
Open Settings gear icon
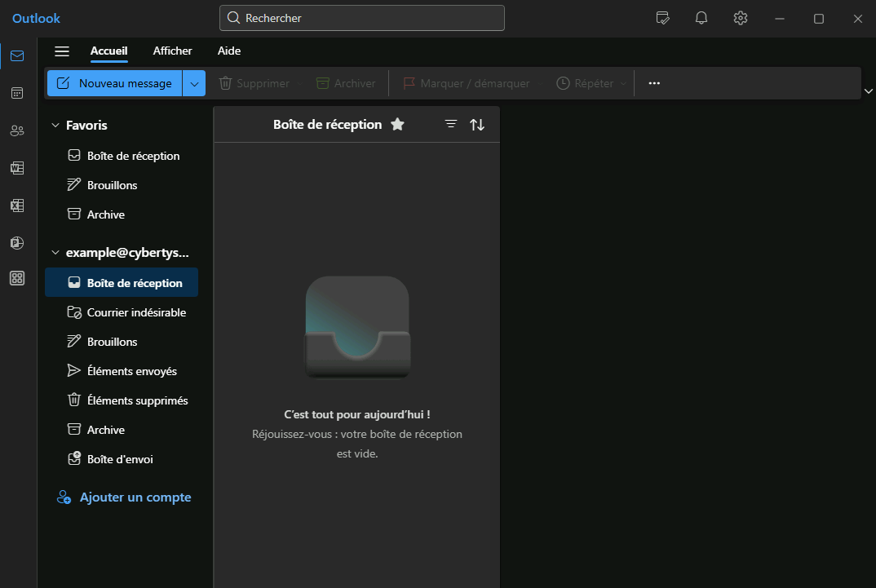[x=741, y=18]
